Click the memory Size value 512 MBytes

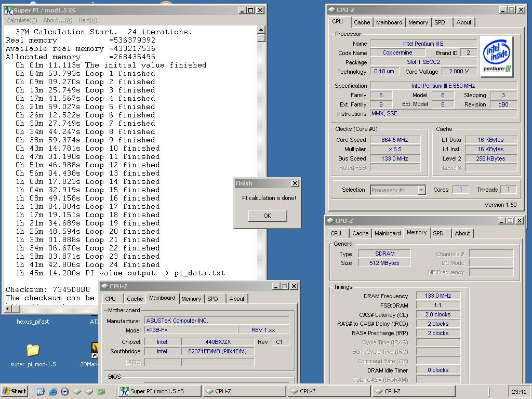[x=384, y=263]
